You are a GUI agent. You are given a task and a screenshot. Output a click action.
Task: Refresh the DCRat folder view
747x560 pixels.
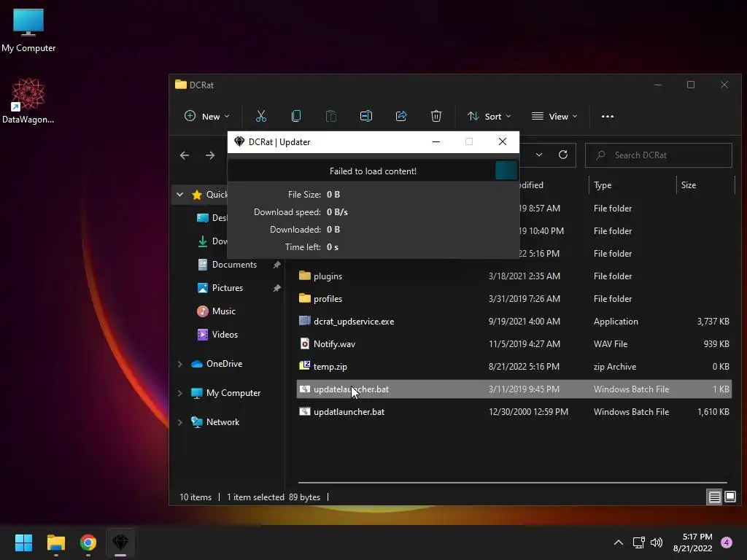(563, 155)
